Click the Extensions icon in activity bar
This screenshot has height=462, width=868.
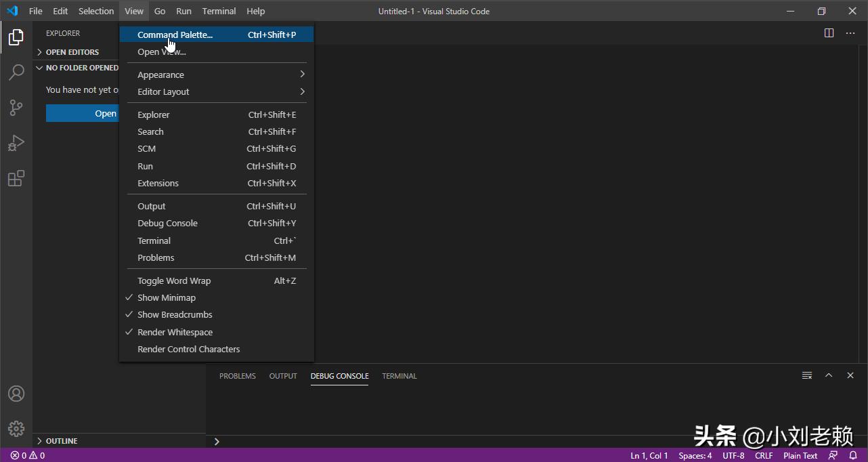[x=16, y=178]
